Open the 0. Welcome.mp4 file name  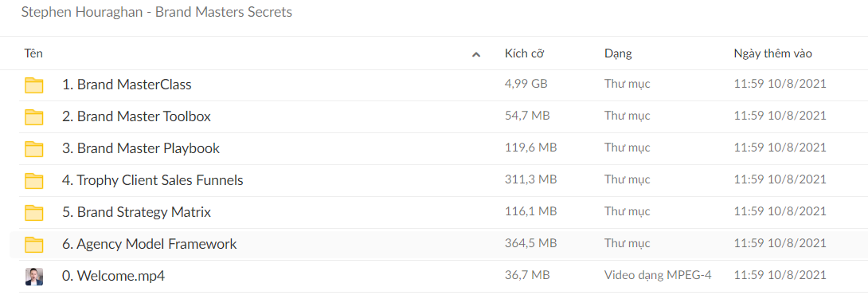pos(113,276)
